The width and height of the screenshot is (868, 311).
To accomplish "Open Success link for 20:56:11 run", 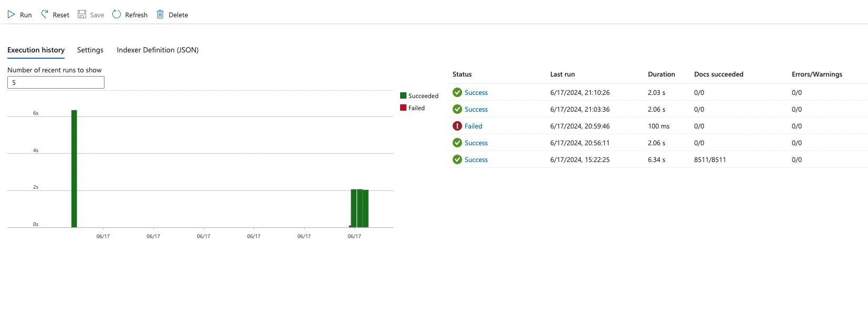I will pyautogui.click(x=476, y=143).
